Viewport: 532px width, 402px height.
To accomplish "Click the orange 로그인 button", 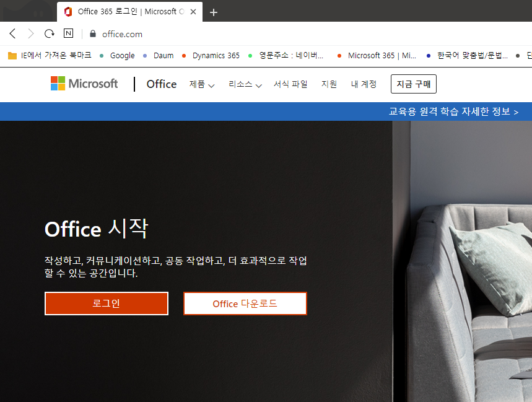I will tap(107, 304).
